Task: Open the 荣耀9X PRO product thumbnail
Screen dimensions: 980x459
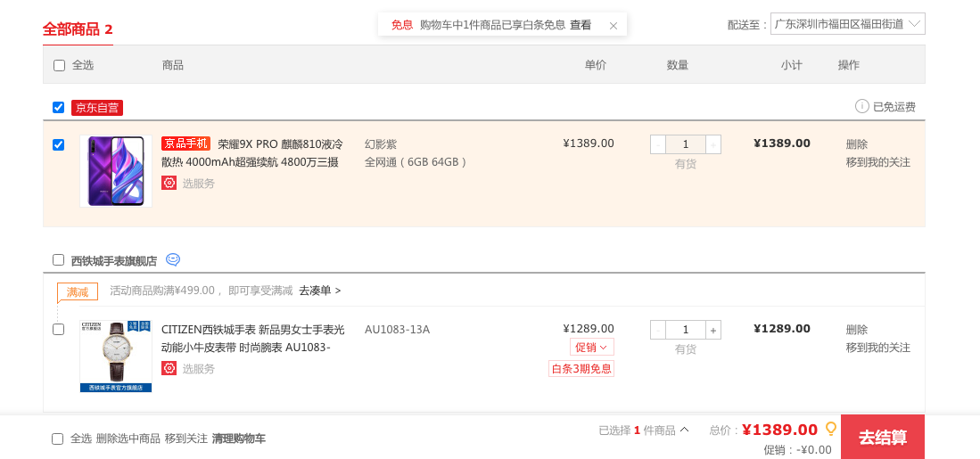Action: pos(116,171)
